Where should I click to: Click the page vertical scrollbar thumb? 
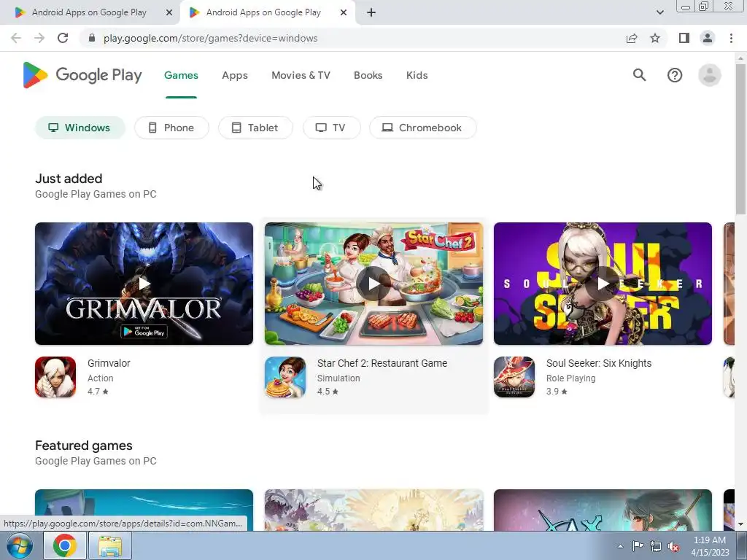(x=740, y=138)
